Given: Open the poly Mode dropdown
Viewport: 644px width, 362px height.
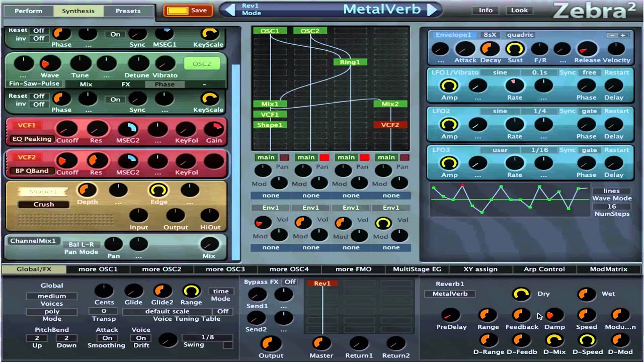Looking at the screenshot, I should pos(52,311).
